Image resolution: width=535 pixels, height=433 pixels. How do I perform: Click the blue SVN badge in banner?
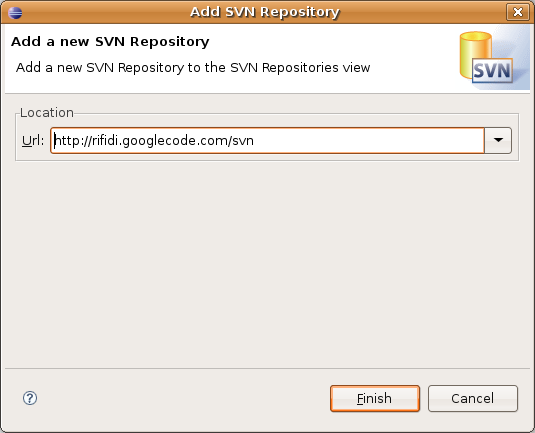pos(492,71)
